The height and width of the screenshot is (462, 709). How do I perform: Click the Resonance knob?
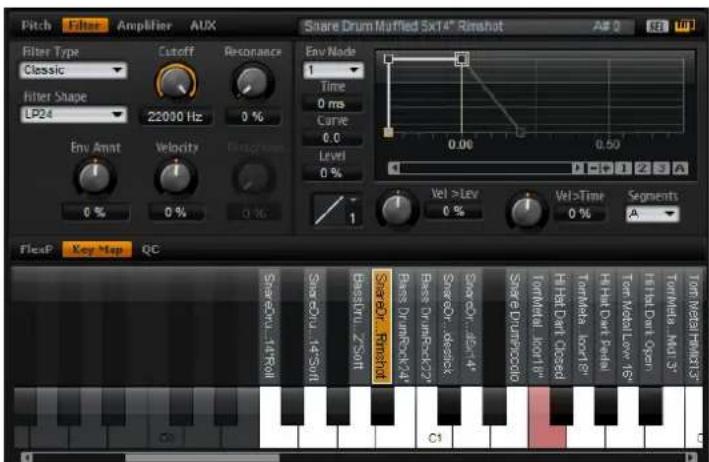coord(252,83)
